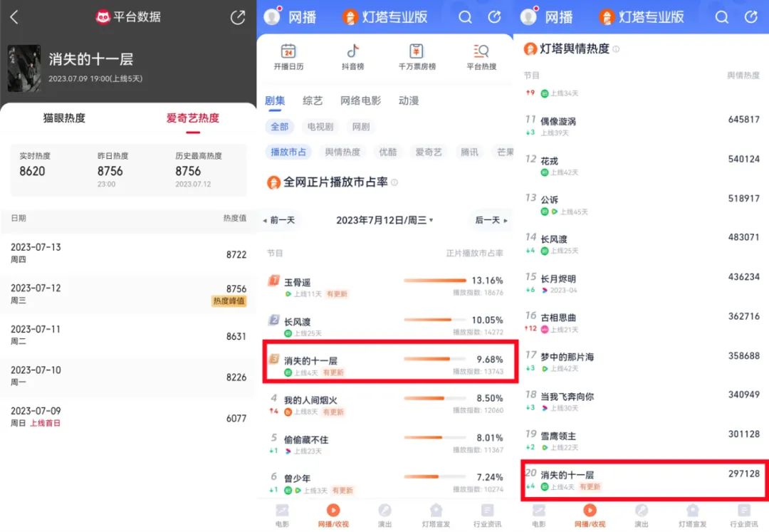The image size is (769, 532).
Task: Tap 玉骨遥 13.16% share bar
Action: coord(434,281)
